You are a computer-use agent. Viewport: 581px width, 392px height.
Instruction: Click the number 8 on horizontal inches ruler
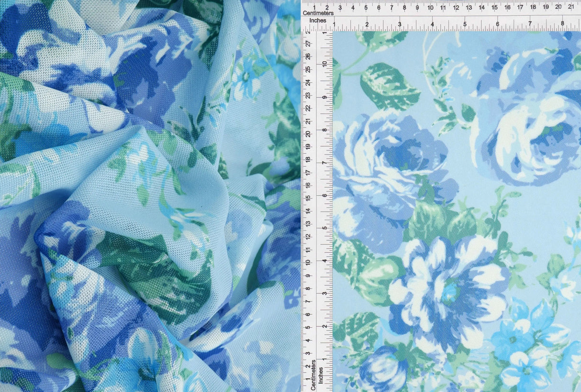pyautogui.click(x=563, y=22)
